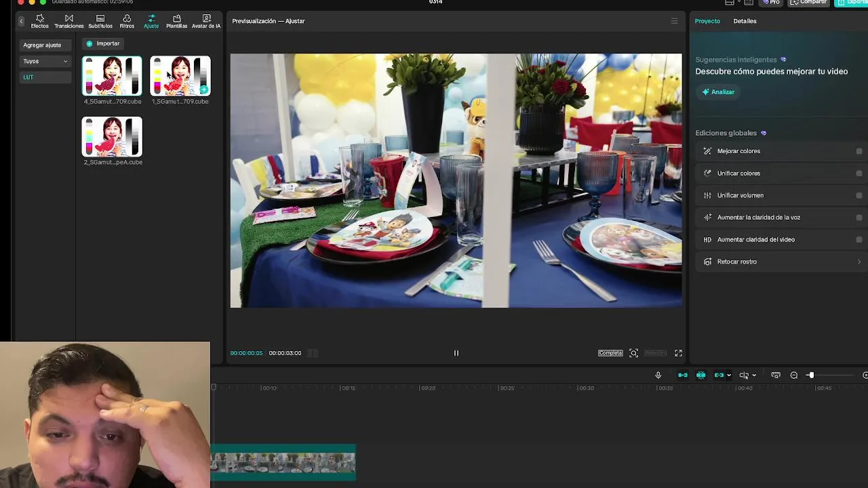Image resolution: width=868 pixels, height=488 pixels.
Task: Expand the Retocar rostro option
Action: [859, 262]
